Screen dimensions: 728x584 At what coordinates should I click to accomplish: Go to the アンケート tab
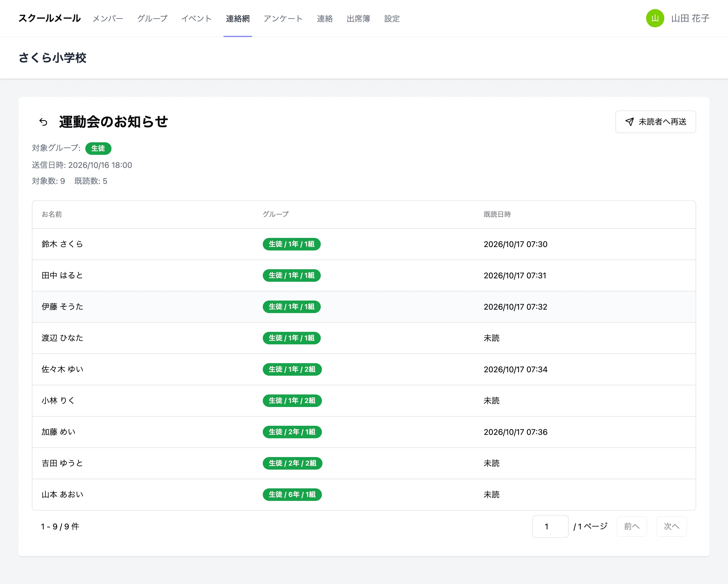click(x=283, y=18)
